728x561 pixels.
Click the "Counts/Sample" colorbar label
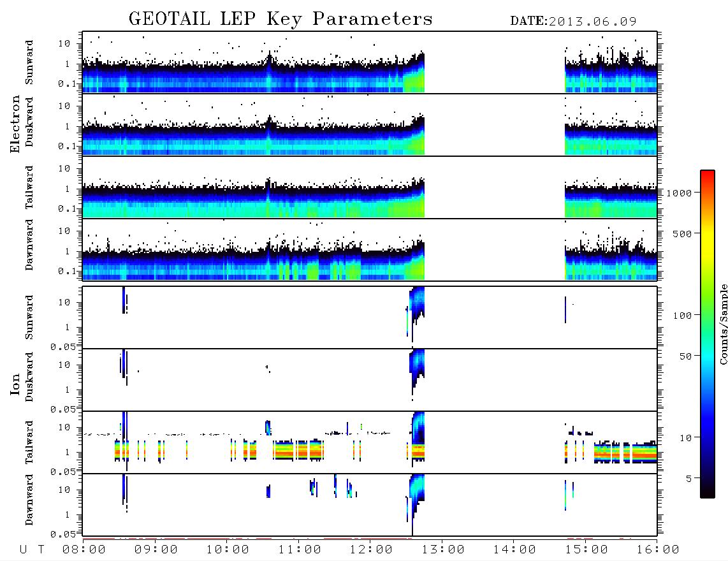point(723,324)
